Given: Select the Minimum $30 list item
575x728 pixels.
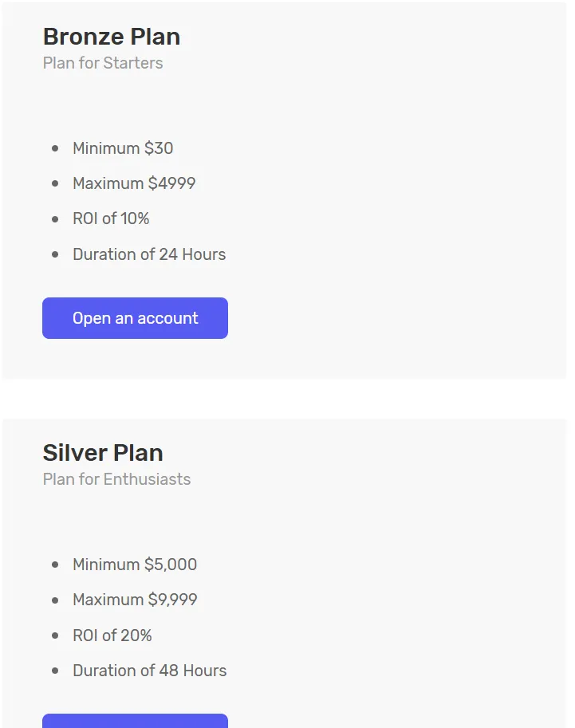Looking at the screenshot, I should tap(123, 148).
